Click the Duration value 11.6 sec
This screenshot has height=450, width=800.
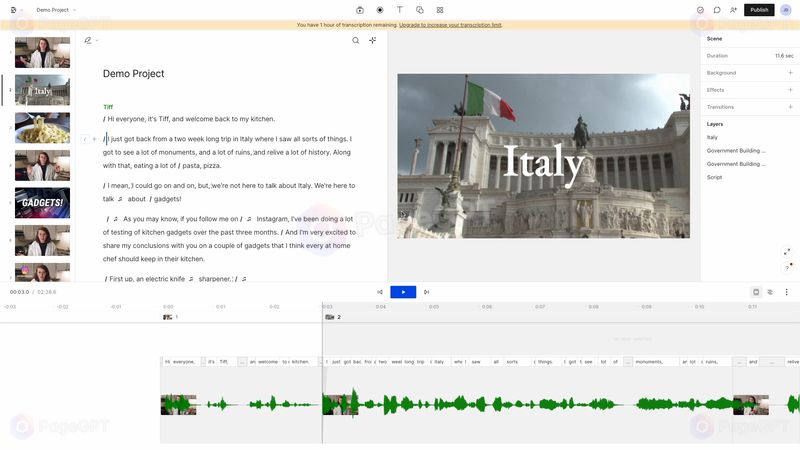[784, 56]
